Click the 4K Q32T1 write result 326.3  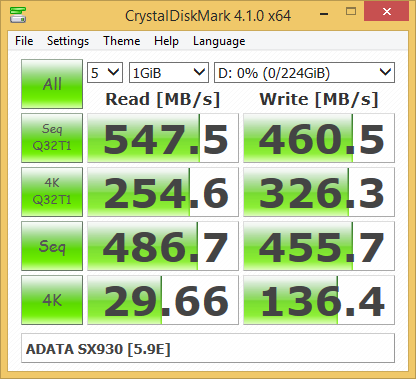[319, 192]
